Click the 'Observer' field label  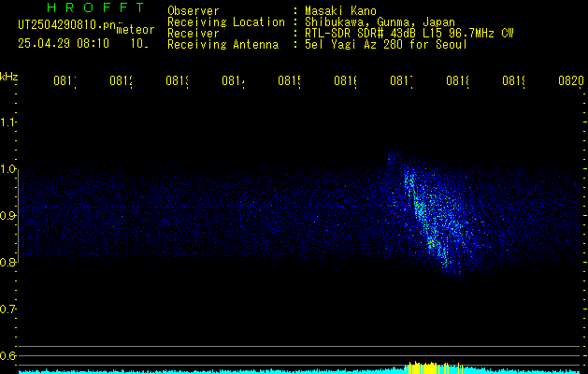click(x=194, y=11)
